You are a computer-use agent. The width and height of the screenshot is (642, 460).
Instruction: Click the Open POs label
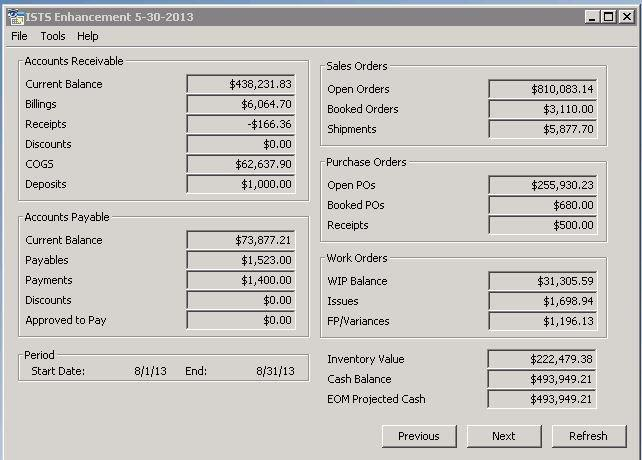point(351,185)
